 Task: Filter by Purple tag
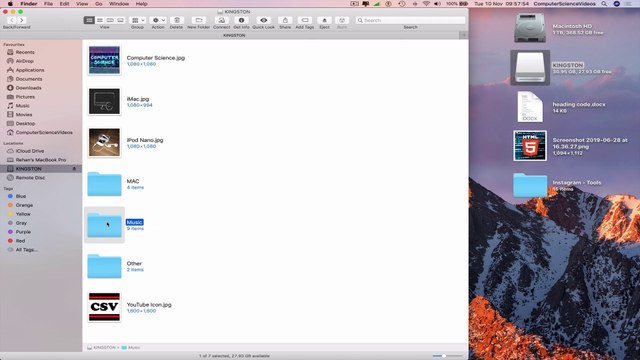pos(23,232)
